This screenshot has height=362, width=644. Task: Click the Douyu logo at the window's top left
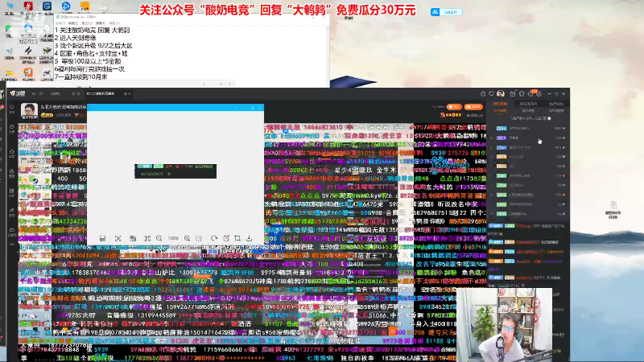pyautogui.click(x=18, y=93)
